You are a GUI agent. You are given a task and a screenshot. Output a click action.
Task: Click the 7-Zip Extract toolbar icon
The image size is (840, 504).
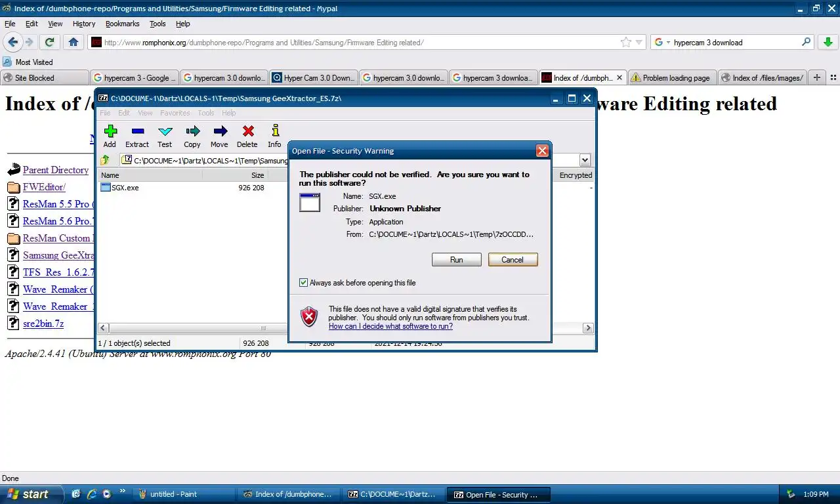[x=137, y=131]
